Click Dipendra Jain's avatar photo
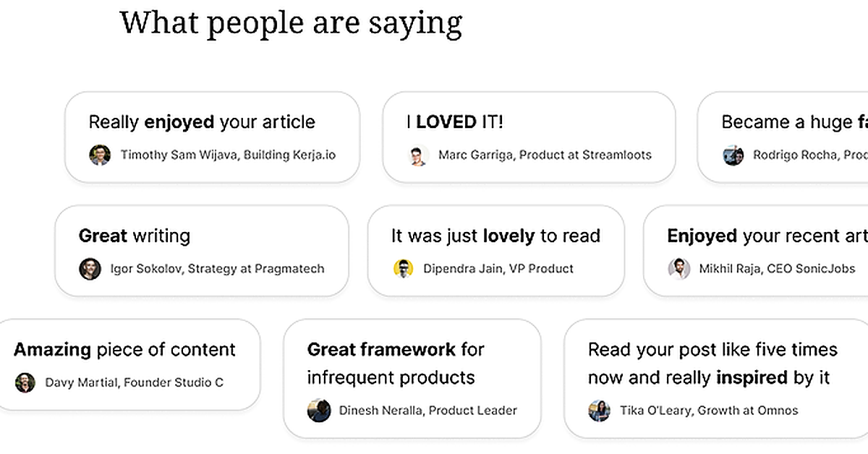The height and width of the screenshot is (454, 868). (x=403, y=269)
